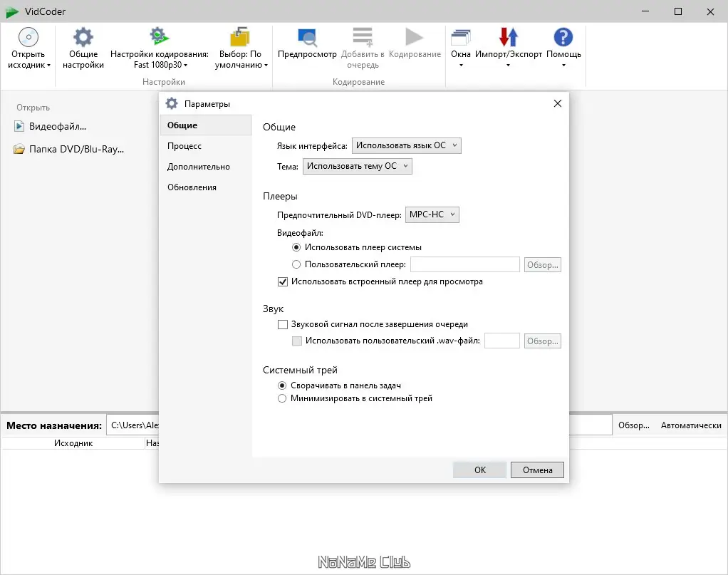The width and height of the screenshot is (728, 575).
Task: Expand the Импорт/Экспорт dropdown arrow
Action: click(509, 66)
